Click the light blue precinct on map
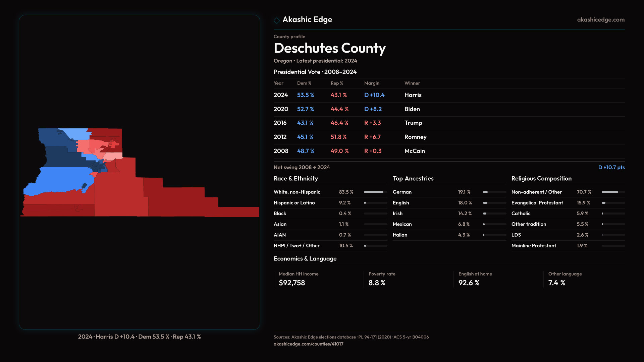This screenshot has height=362, width=644. (78, 133)
